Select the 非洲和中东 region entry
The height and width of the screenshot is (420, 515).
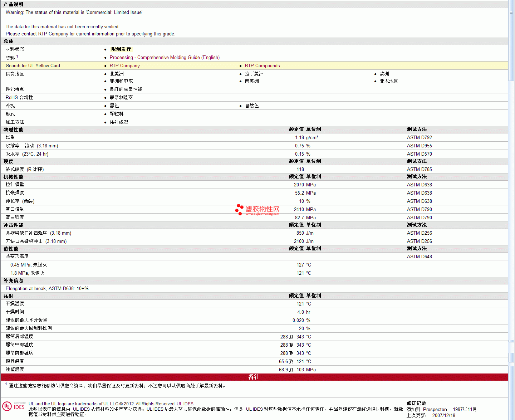(x=121, y=81)
